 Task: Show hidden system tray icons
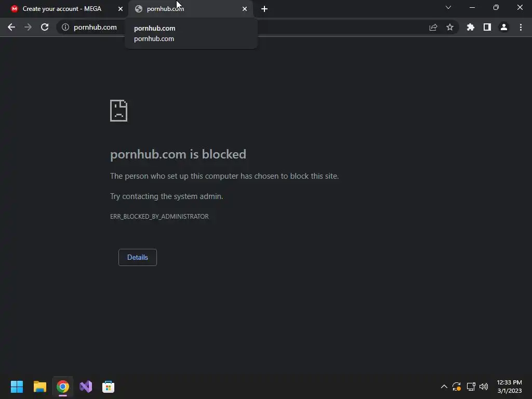[x=444, y=387]
